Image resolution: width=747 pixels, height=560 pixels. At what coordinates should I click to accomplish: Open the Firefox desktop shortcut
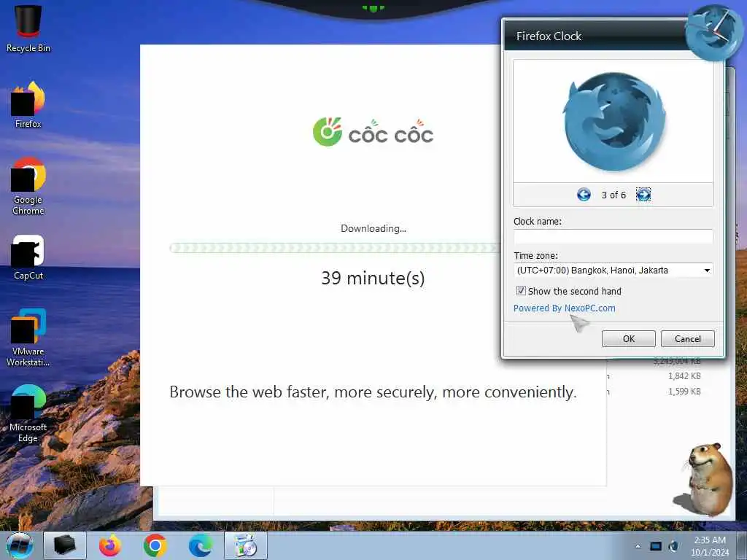click(x=28, y=105)
